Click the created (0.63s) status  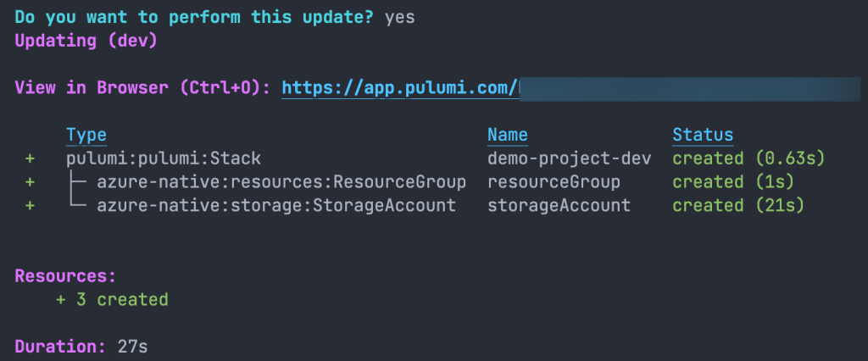click(x=748, y=158)
